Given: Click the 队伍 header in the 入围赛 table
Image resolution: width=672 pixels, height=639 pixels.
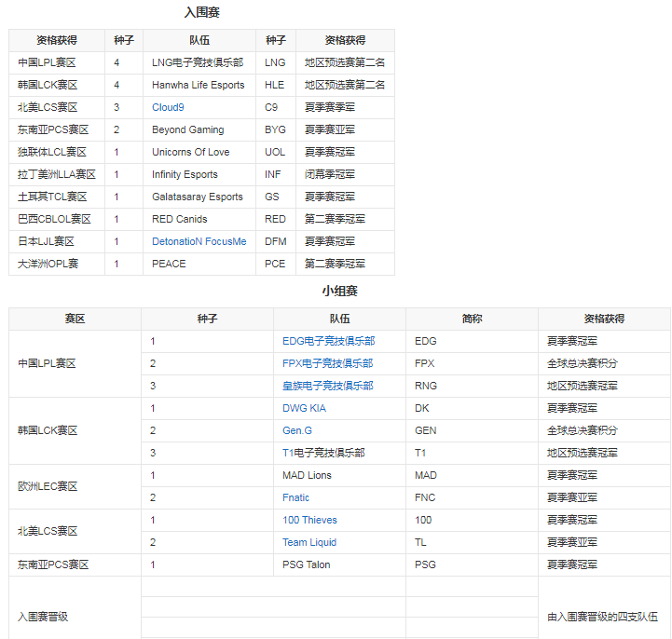Looking at the screenshot, I should [x=199, y=40].
